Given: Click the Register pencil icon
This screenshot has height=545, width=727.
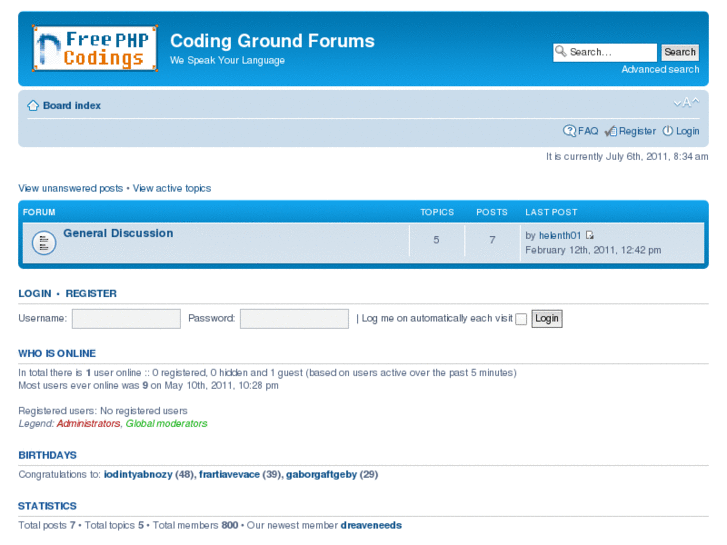Looking at the screenshot, I should tap(611, 131).
